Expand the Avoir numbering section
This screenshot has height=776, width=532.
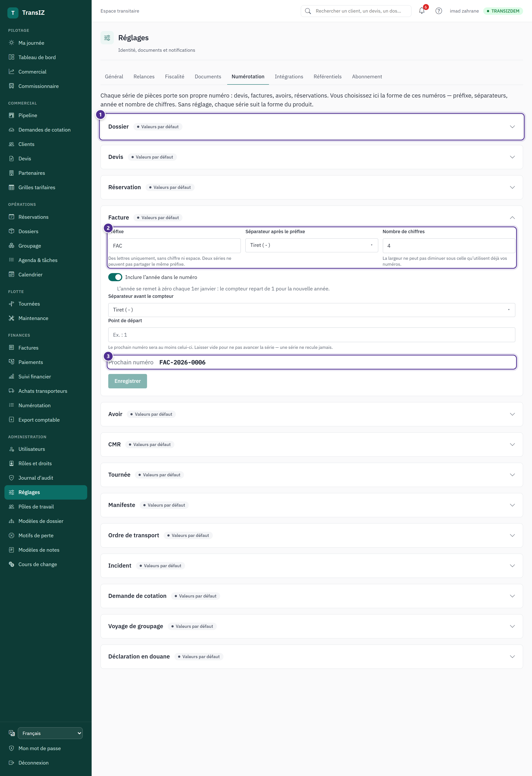coord(311,414)
